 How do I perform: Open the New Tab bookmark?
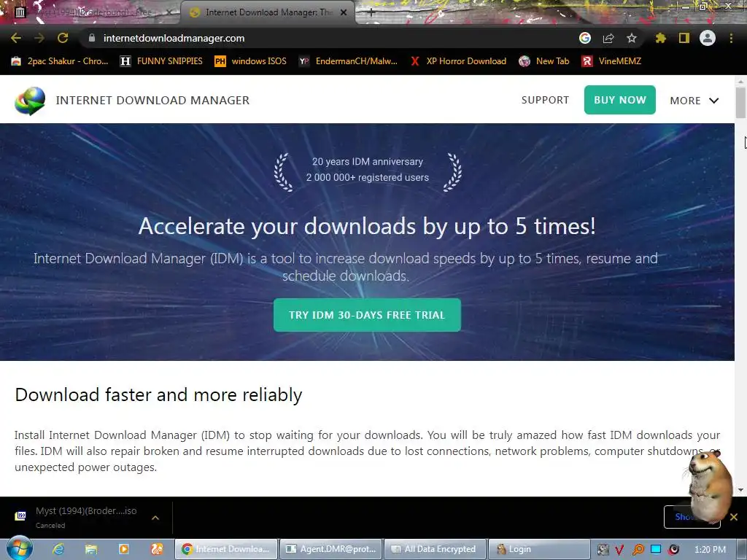(x=544, y=61)
